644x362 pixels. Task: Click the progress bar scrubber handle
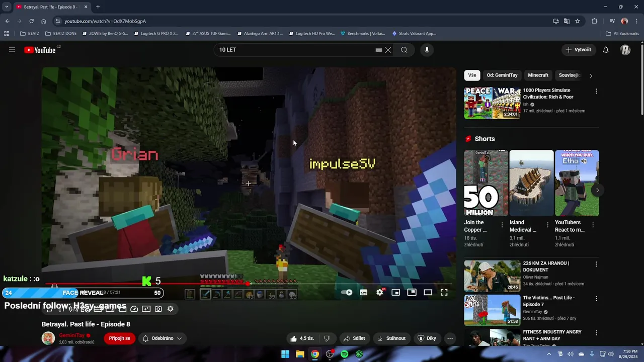coord(248,284)
